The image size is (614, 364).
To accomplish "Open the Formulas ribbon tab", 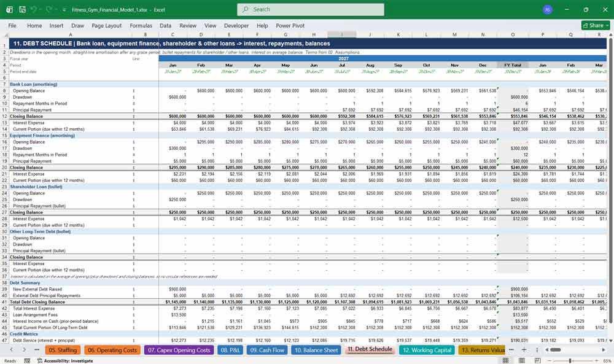I will click(141, 25).
